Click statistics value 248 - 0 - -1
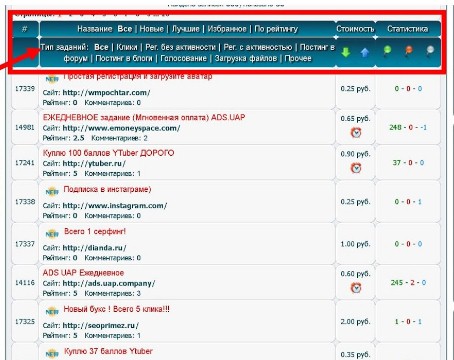Image resolution: width=454 pixels, height=360 pixels. point(408,127)
